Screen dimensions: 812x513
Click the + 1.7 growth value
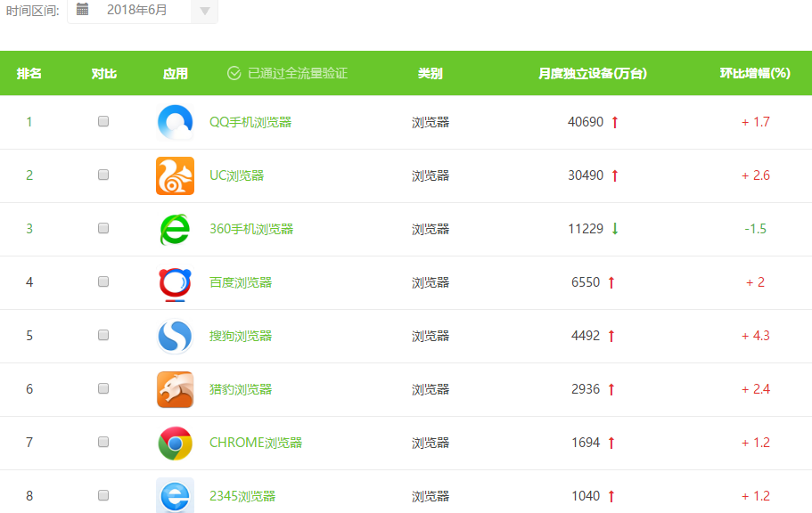pyautogui.click(x=756, y=122)
